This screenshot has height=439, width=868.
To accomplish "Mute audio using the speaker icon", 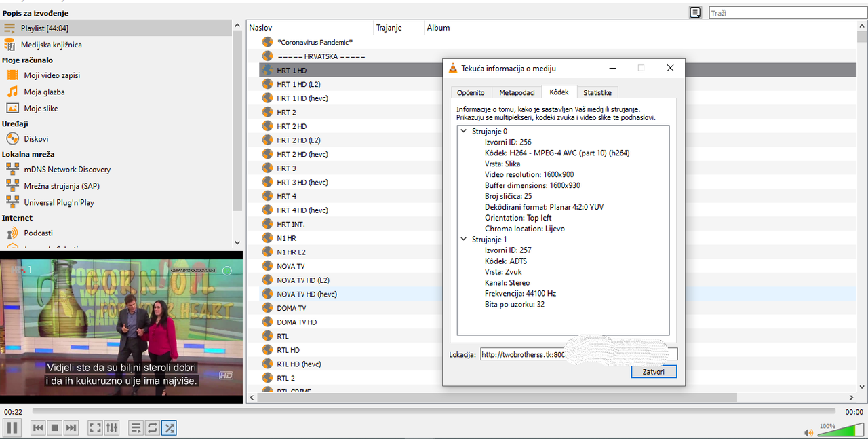I will coord(808,432).
